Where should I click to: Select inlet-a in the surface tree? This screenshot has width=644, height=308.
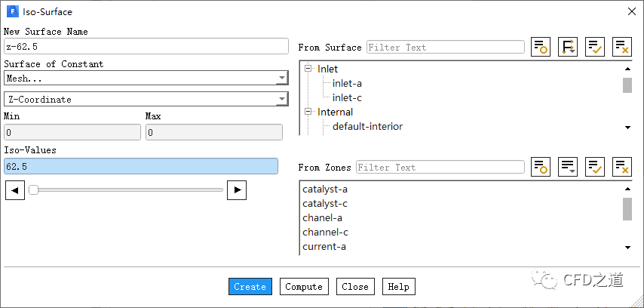(x=347, y=83)
